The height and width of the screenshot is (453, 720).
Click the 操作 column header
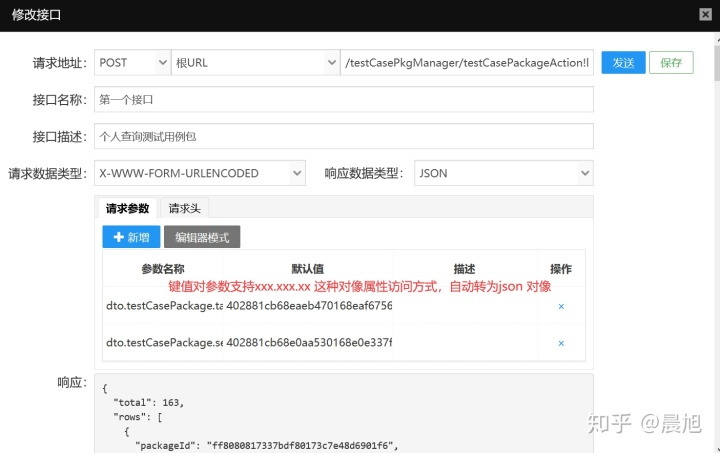(561, 269)
